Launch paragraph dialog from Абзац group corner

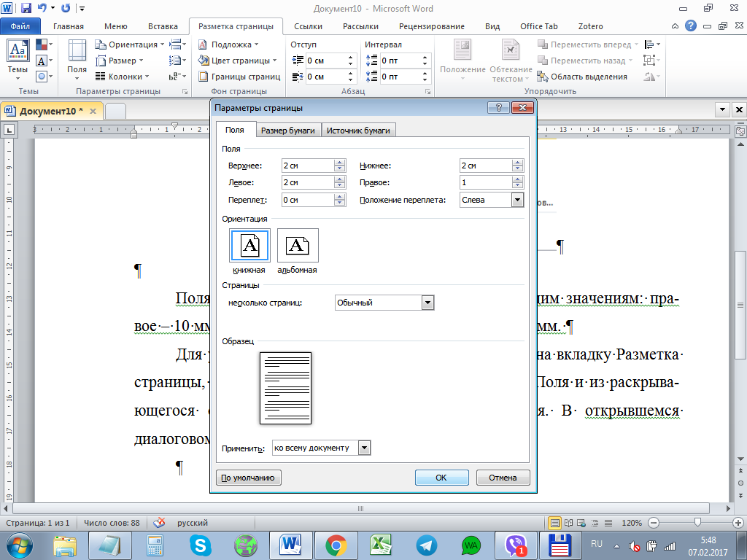pos(427,91)
